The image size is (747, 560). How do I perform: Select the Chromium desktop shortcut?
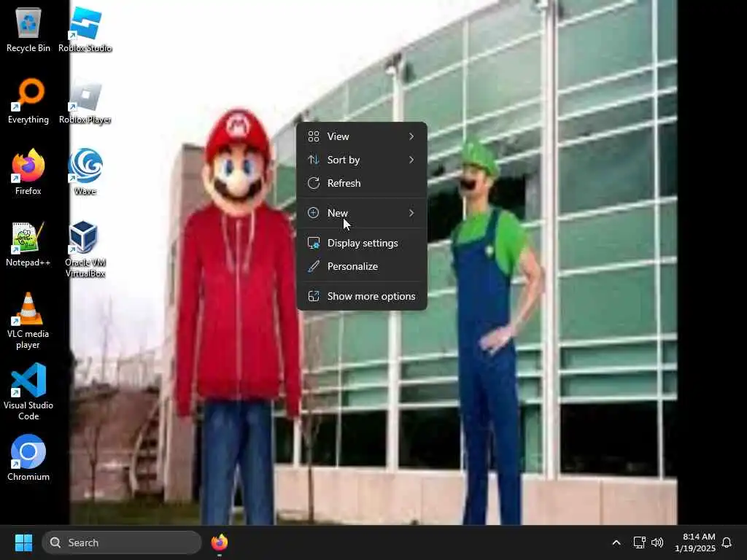28,458
